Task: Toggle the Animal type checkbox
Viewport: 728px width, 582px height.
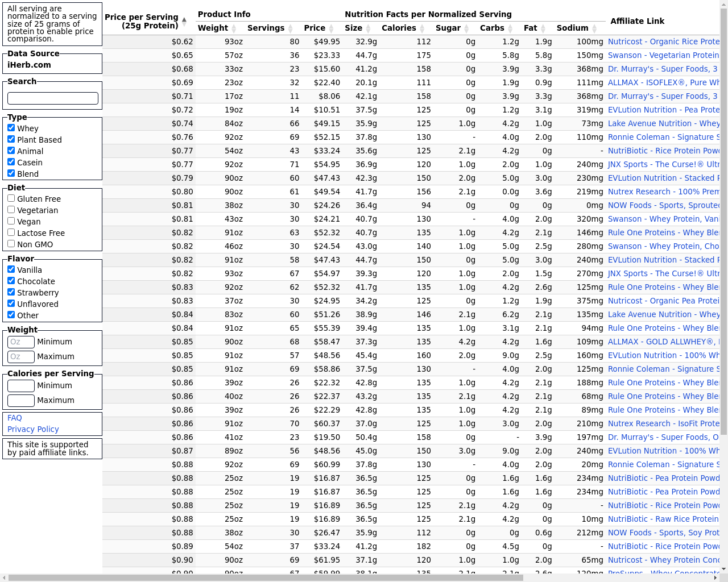Action: click(11, 151)
